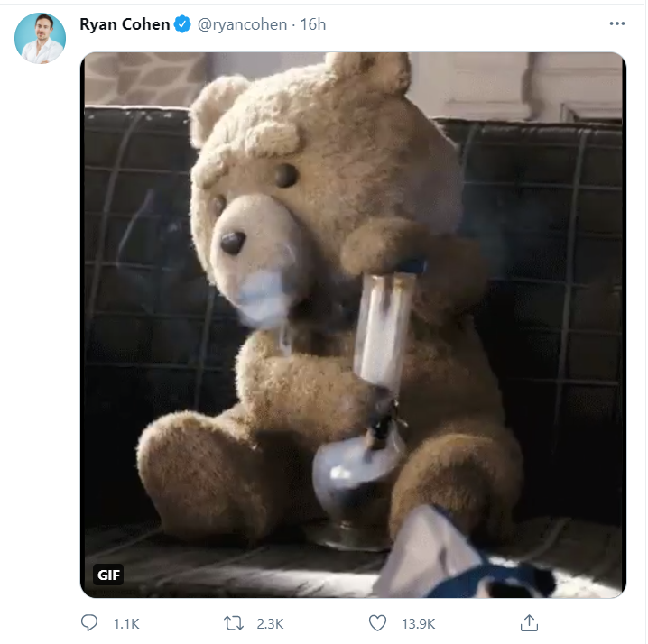
Task: Open tweet via the 16h timestamp
Action: 313,24
